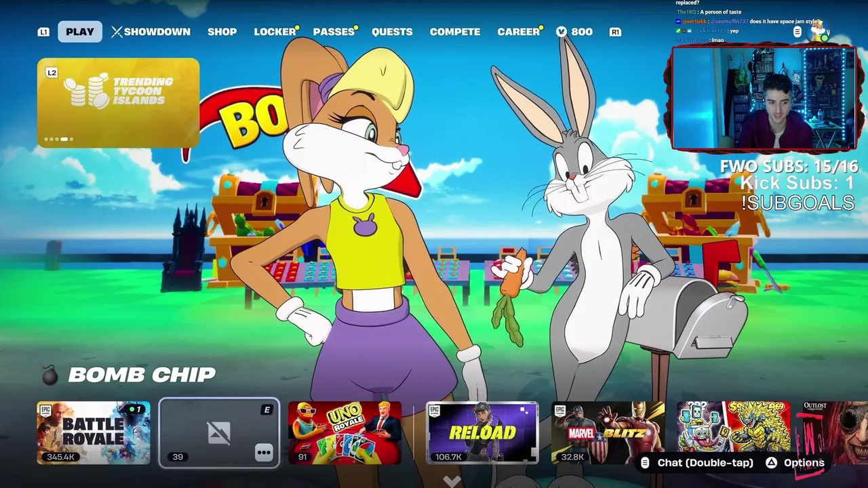
Task: Switch to the COMPETE tab
Action: pyautogui.click(x=455, y=32)
